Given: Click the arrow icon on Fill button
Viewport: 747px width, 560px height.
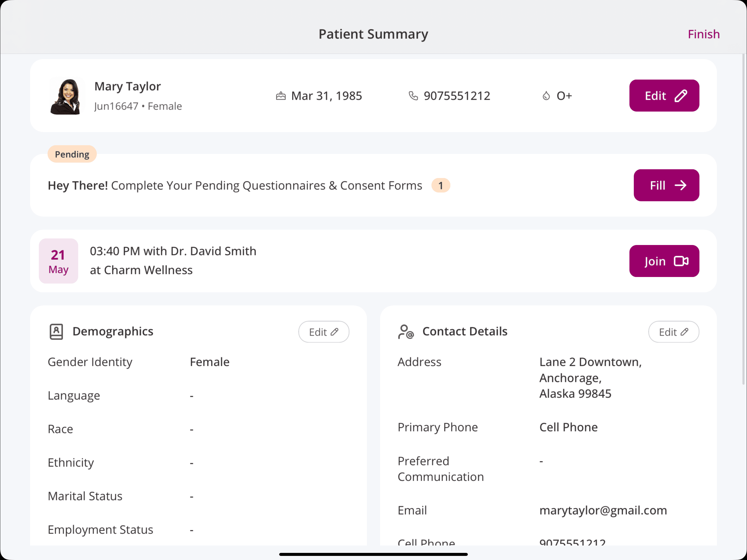Looking at the screenshot, I should [681, 185].
